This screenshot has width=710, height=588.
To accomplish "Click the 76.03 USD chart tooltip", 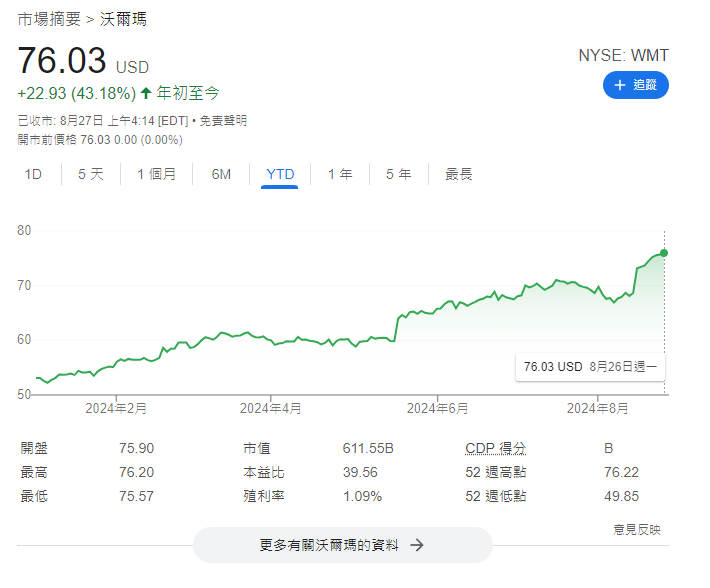I will click(x=590, y=367).
